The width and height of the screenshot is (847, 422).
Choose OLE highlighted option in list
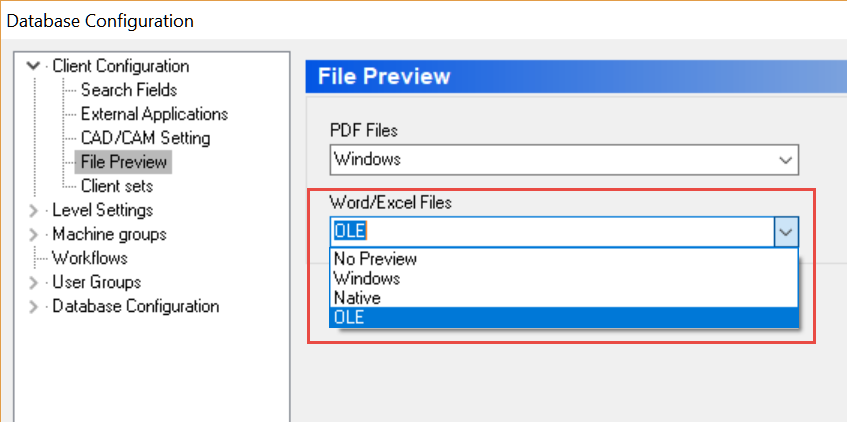tap(564, 317)
